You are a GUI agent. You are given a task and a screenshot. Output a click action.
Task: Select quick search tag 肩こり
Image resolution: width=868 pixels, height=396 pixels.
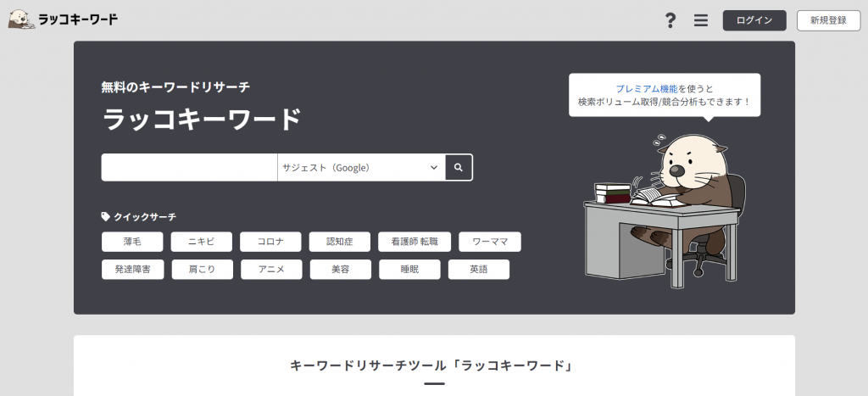202,270
